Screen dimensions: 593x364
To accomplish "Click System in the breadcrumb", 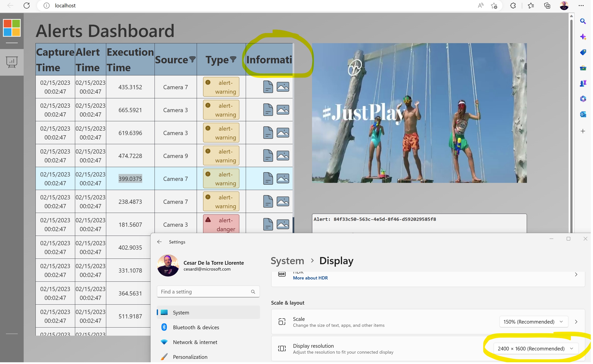I will tap(287, 261).
